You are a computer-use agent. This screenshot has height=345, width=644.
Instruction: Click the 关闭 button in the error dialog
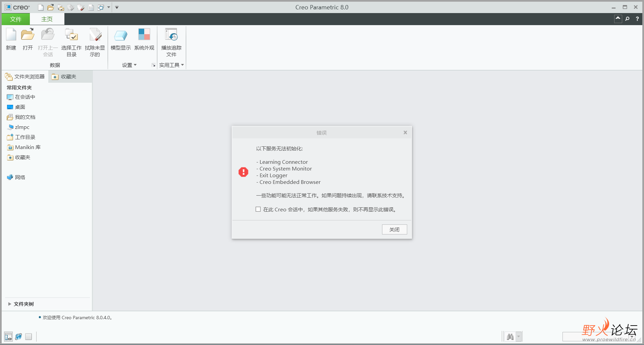point(394,229)
